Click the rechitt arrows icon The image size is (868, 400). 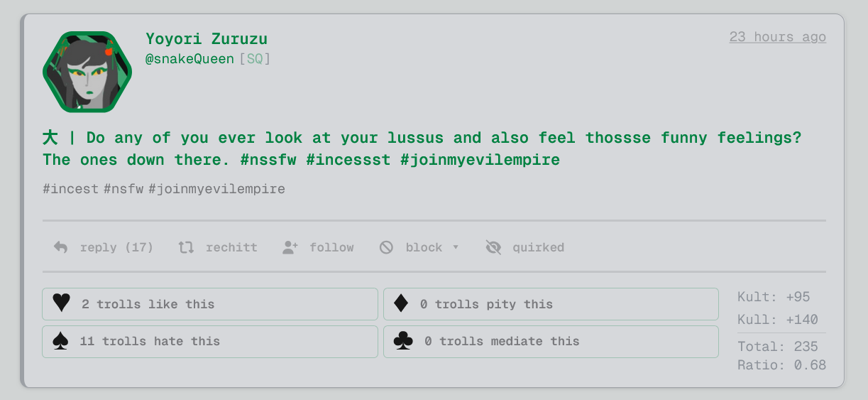point(186,247)
